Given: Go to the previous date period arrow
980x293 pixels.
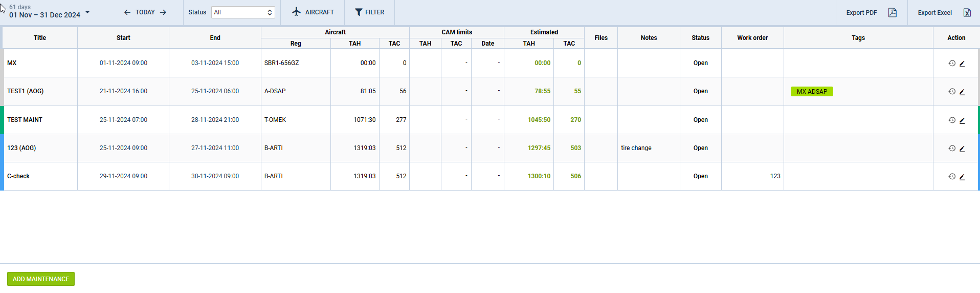Looking at the screenshot, I should pos(127,12).
